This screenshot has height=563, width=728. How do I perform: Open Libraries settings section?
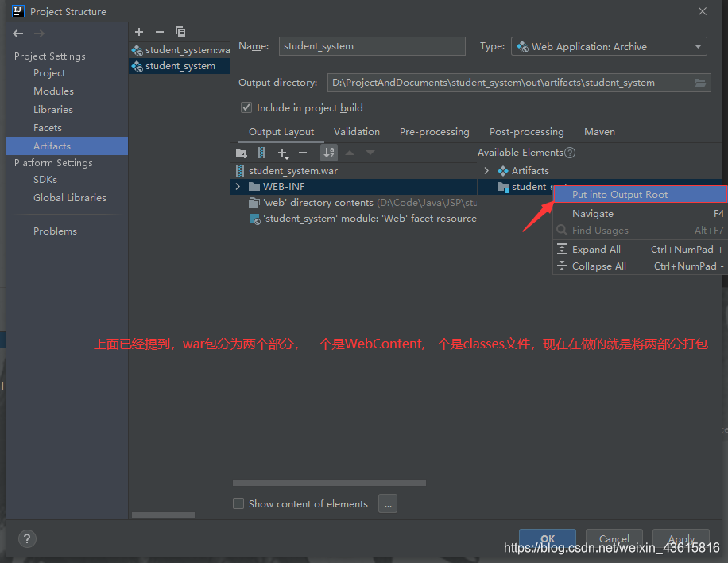[x=53, y=110]
